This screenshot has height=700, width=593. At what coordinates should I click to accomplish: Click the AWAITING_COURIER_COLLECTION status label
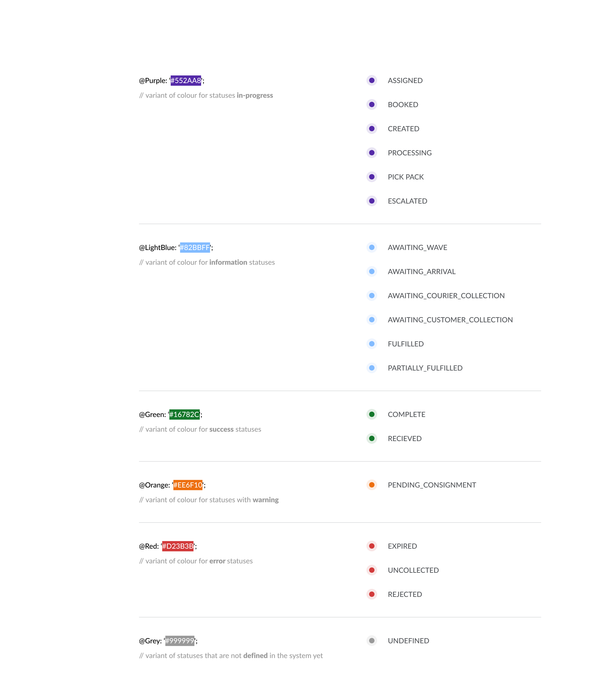coord(446,296)
